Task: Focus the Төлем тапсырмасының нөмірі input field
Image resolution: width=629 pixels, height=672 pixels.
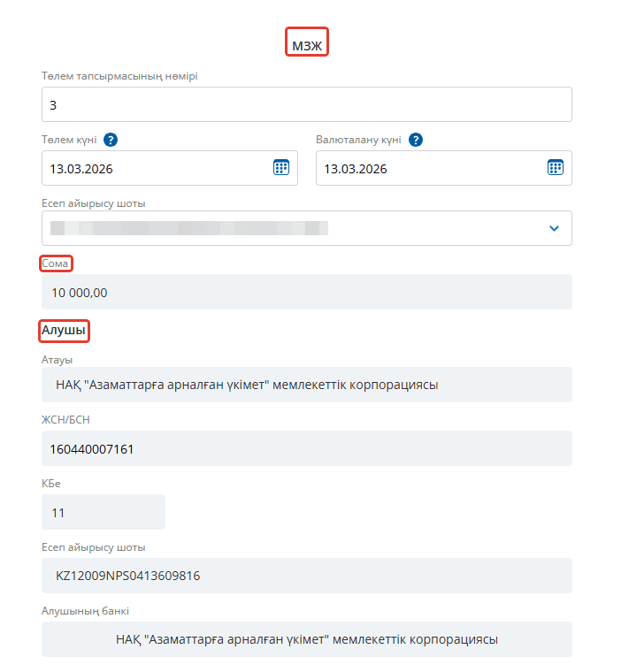Action: (306, 104)
